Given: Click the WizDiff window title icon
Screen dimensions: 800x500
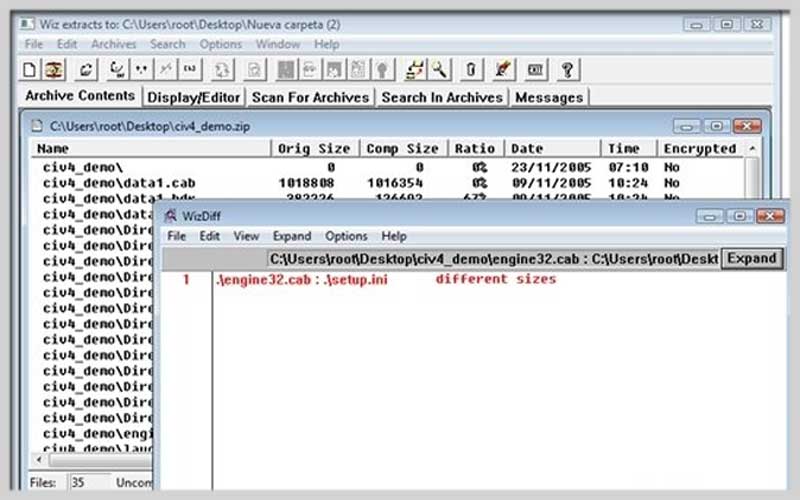Looking at the screenshot, I should pyautogui.click(x=171, y=216).
